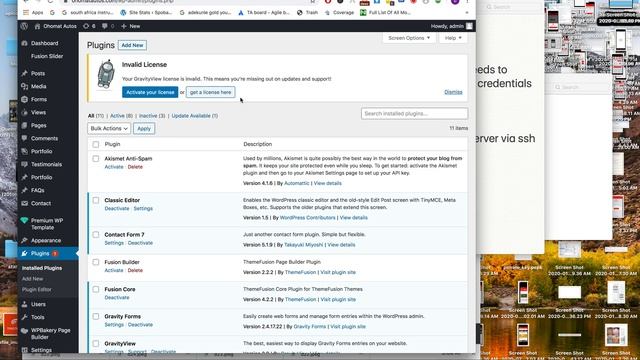Image resolution: width=640 pixels, height=360 pixels.
Task: Check the Gravity Forms checkbox
Action: pyautogui.click(x=96, y=316)
